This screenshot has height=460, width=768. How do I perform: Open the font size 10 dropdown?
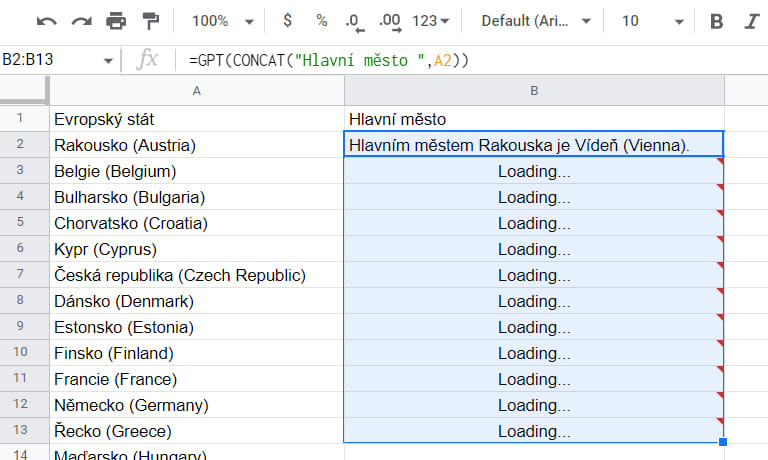[x=652, y=21]
